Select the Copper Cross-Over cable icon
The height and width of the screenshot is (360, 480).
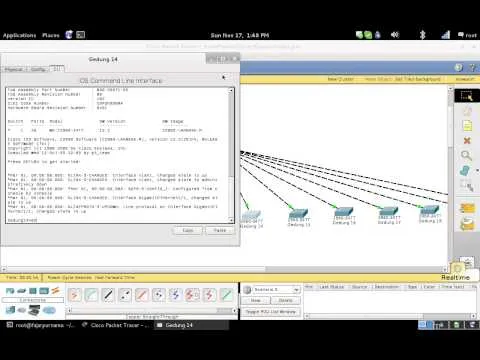click(125, 295)
